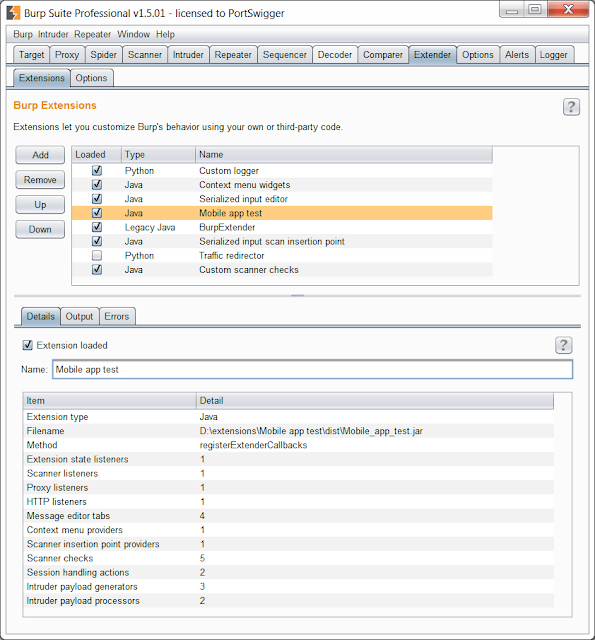595x640 pixels.
Task: Open the Burp menu
Action: click(23, 34)
